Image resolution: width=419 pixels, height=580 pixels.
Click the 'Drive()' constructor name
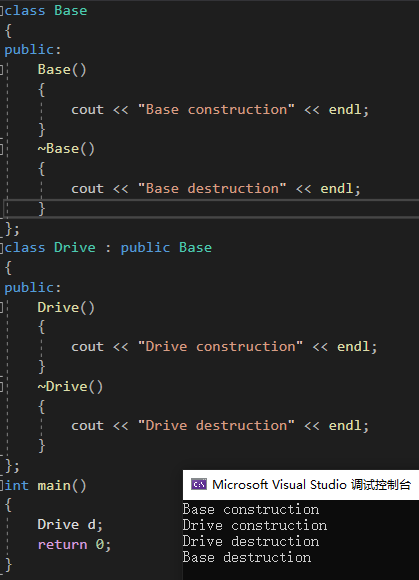click(x=66, y=307)
